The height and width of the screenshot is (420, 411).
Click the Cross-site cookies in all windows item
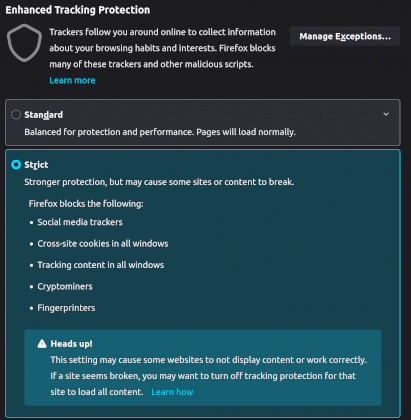(103, 244)
